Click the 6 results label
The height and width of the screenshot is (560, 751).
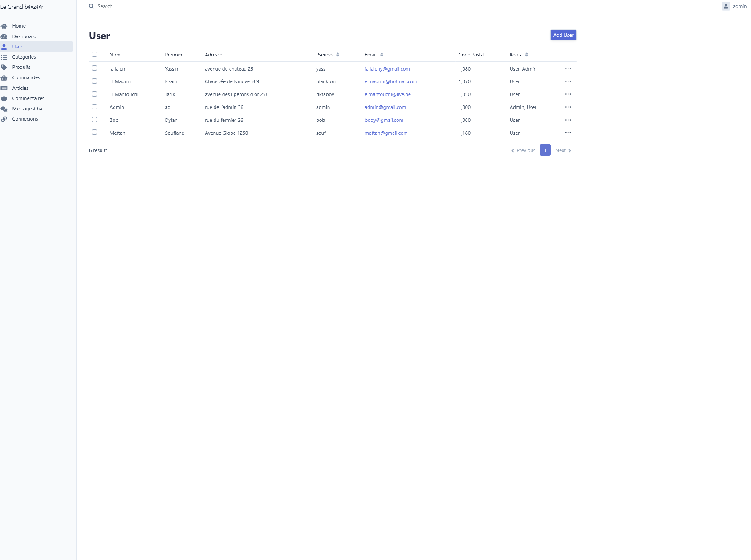coord(98,150)
